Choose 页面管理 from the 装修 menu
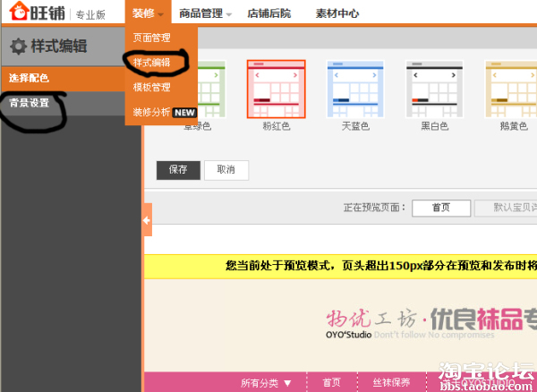Screen dimensions: 537x392 tap(152, 38)
